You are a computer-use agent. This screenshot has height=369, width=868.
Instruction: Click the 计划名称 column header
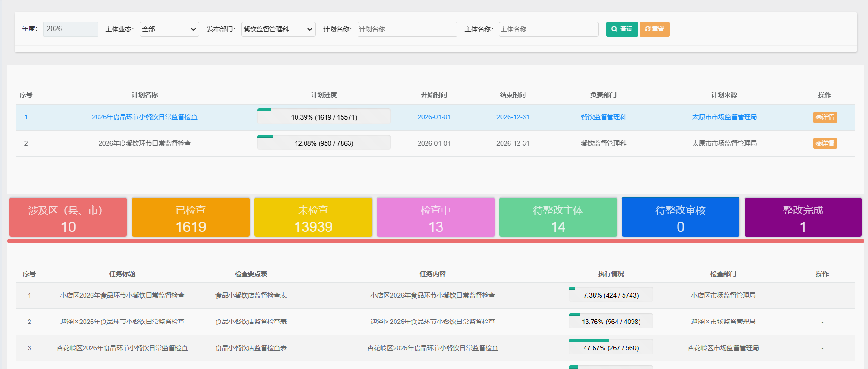click(x=145, y=95)
